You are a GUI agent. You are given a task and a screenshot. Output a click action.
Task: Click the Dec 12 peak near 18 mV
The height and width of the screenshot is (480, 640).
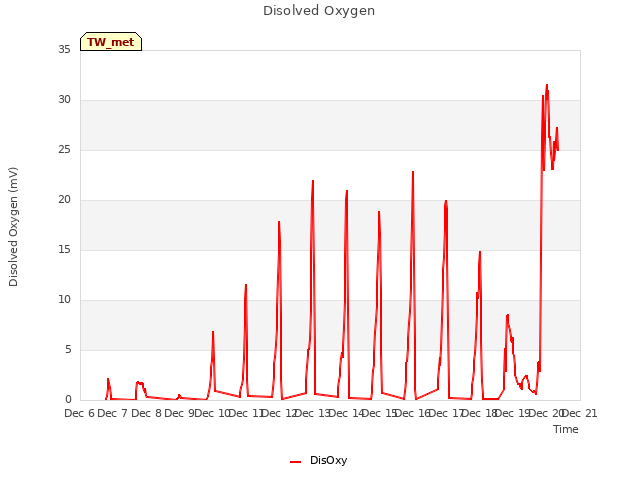point(279,222)
